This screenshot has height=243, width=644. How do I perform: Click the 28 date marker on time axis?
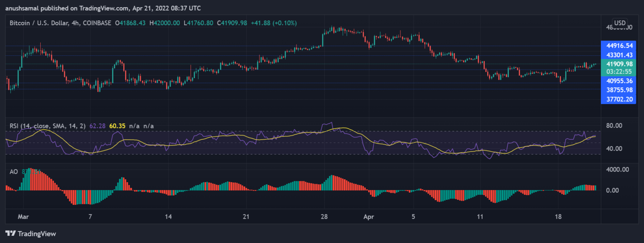click(324, 217)
